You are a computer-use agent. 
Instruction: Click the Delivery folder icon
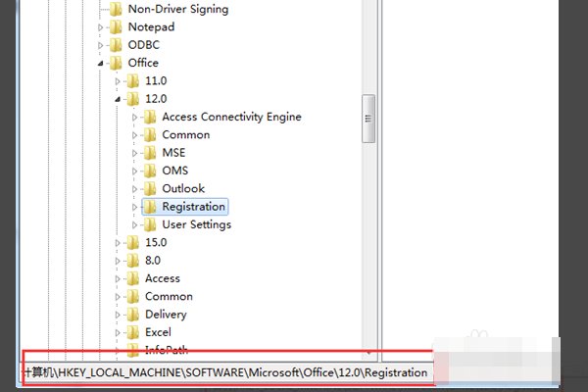click(x=132, y=315)
